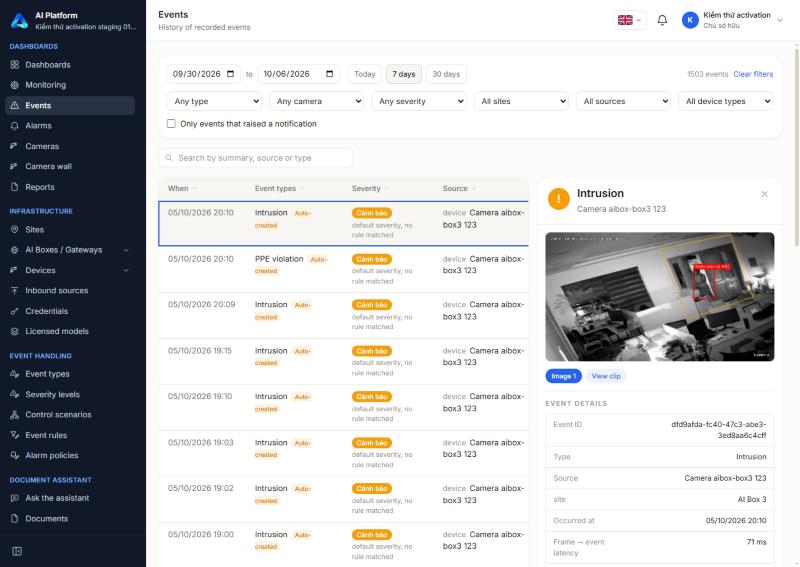The width and height of the screenshot is (800, 567).
Task: Click the Image 1 button
Action: 564,376
